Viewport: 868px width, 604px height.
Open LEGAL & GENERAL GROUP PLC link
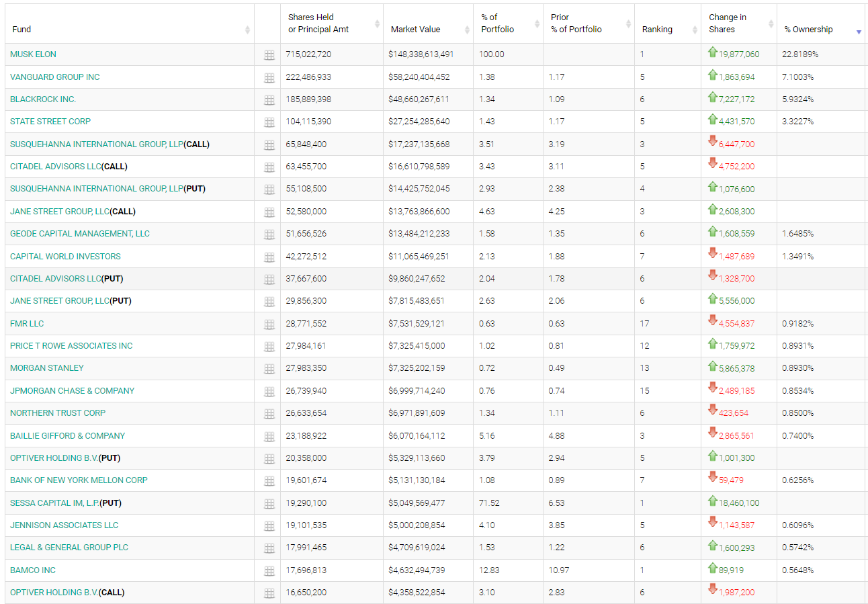(69, 548)
